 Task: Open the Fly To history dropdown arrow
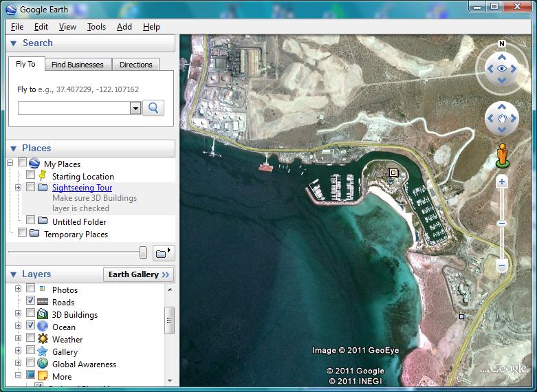point(135,108)
